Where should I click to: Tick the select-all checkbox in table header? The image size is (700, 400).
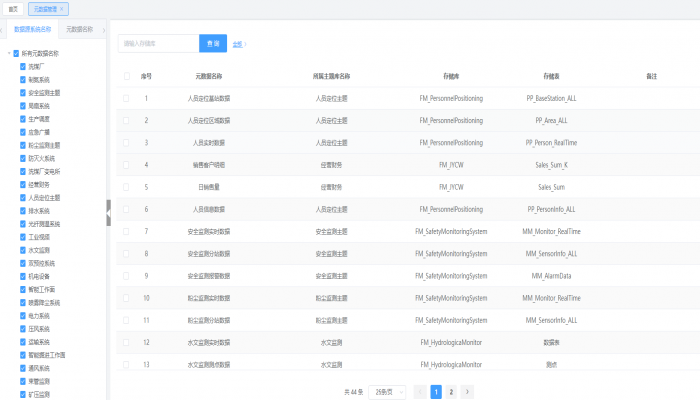pyautogui.click(x=127, y=76)
